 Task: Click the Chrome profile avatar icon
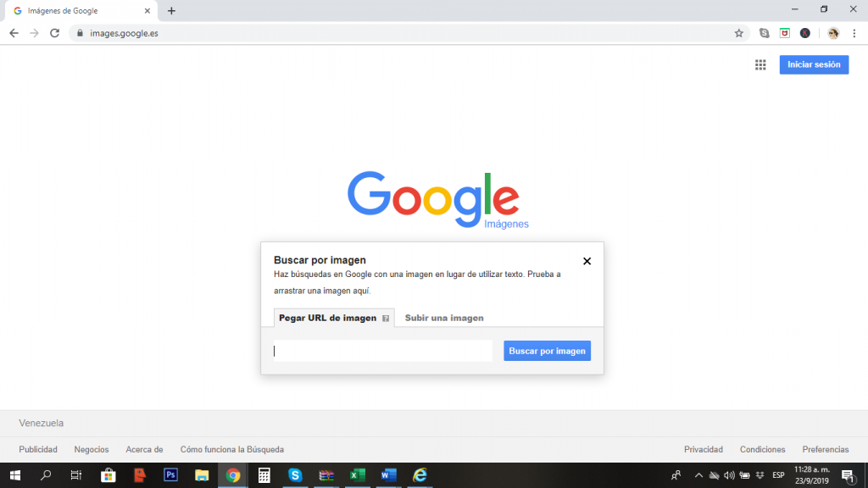(833, 33)
